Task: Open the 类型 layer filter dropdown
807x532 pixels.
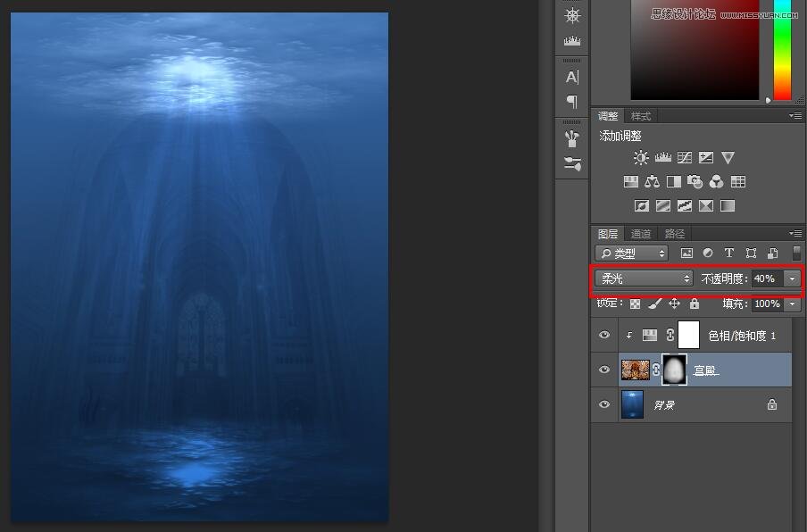Action: 631,254
